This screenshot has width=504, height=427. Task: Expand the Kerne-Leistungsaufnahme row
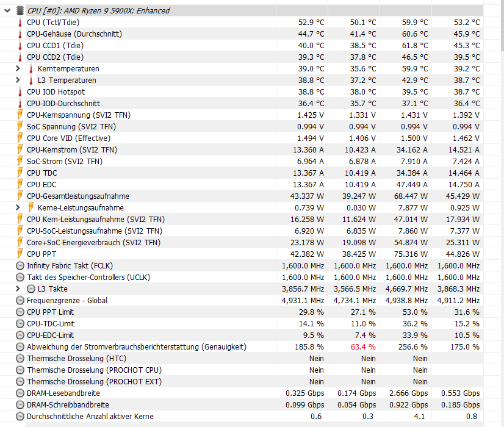click(x=18, y=207)
